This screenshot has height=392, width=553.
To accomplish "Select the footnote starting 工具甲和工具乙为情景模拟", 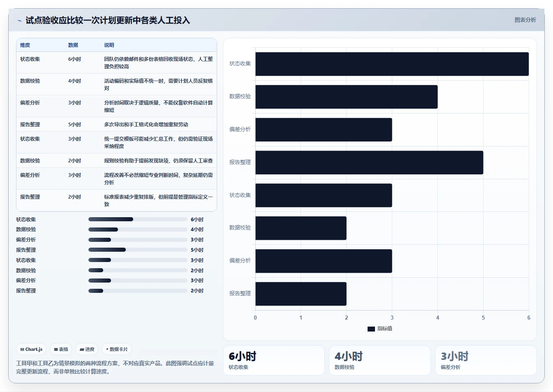I will tap(115, 367).
